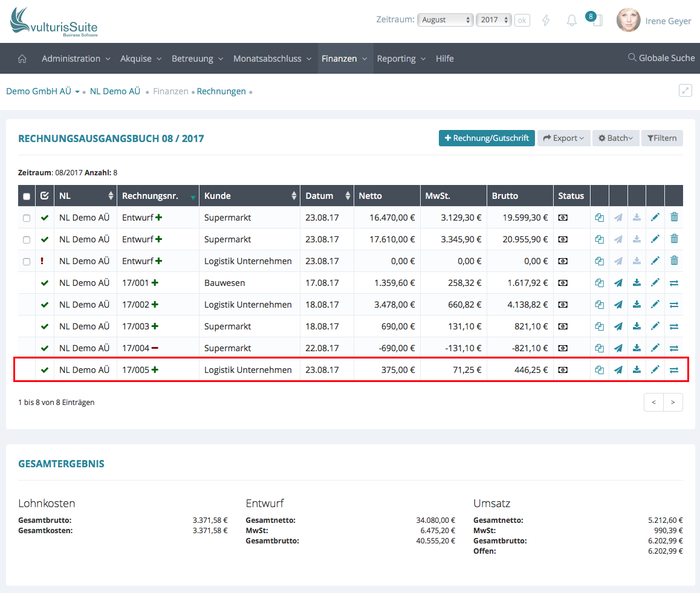Click the Filtern button
This screenshot has height=593, width=700.
pyautogui.click(x=662, y=138)
